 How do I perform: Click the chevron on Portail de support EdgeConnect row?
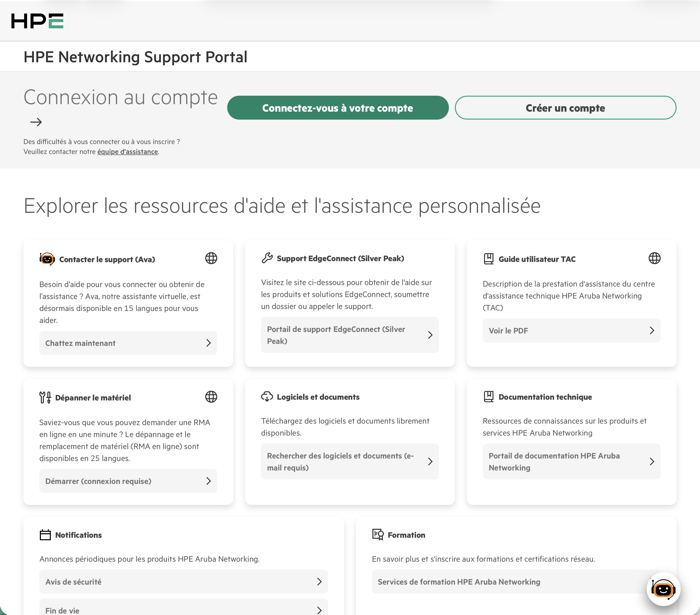pyautogui.click(x=430, y=335)
